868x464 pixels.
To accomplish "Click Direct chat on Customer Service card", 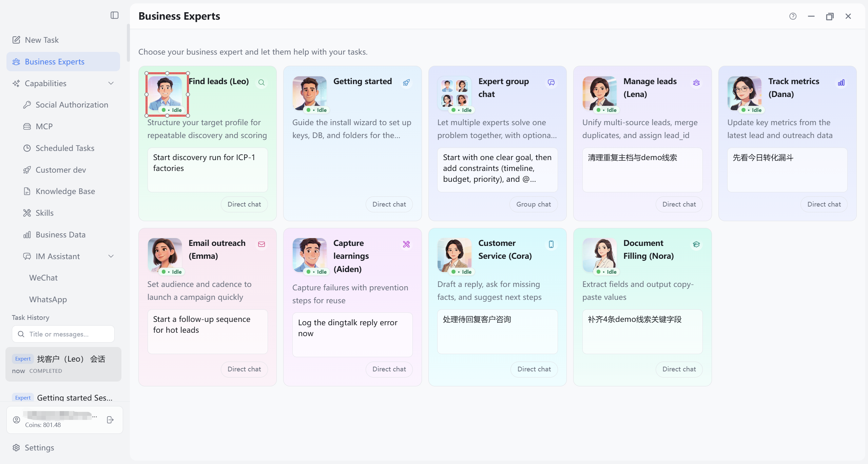I will (x=534, y=369).
